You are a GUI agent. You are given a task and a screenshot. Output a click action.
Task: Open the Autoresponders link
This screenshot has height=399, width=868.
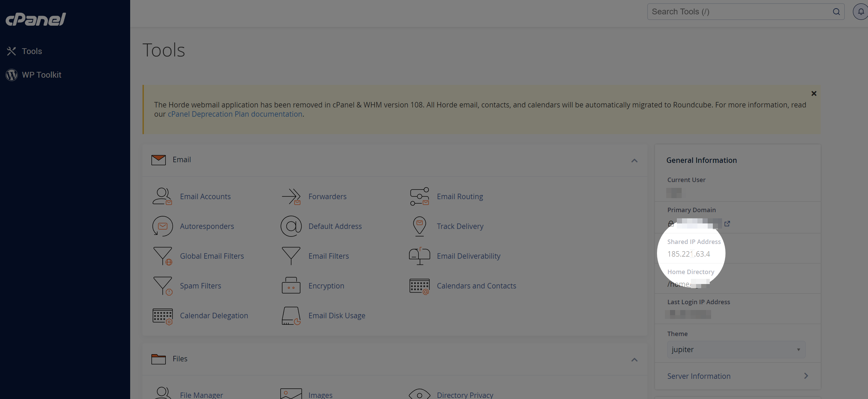(x=207, y=226)
